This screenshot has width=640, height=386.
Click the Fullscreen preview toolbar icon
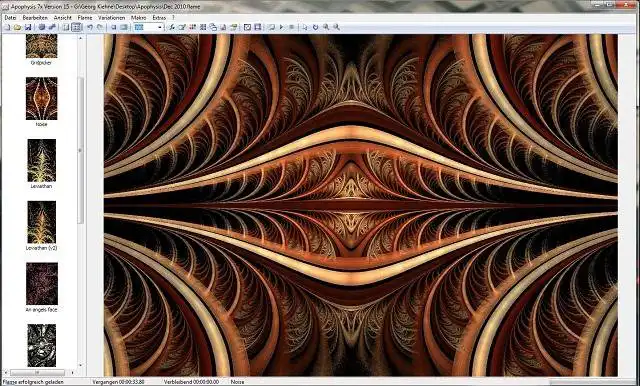click(124, 27)
